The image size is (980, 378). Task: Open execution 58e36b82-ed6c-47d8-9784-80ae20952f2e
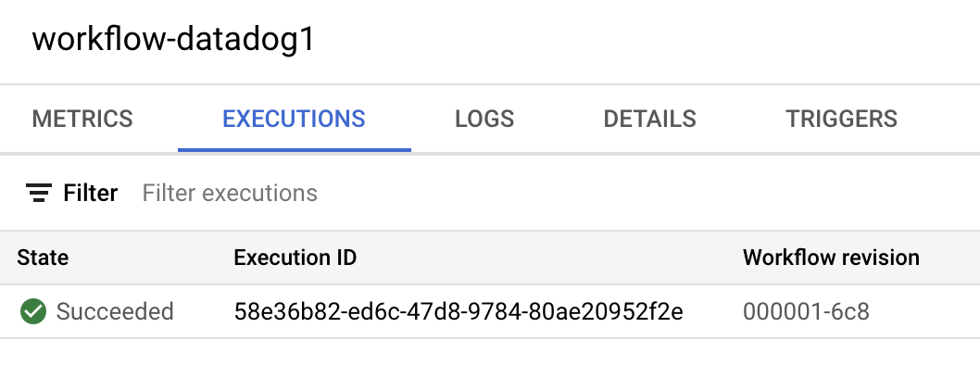[x=459, y=311]
